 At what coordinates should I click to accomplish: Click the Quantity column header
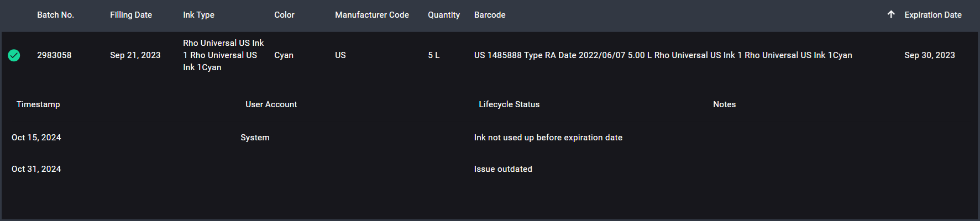click(x=444, y=15)
